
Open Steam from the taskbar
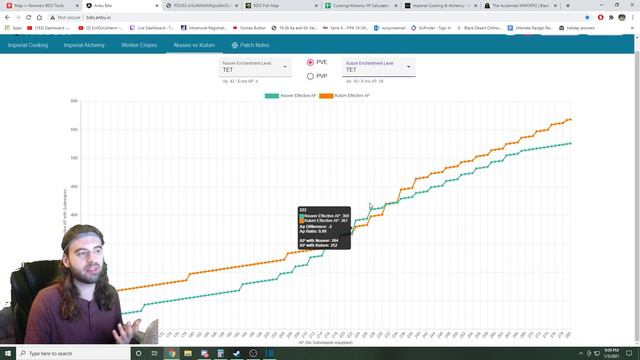[237, 353]
